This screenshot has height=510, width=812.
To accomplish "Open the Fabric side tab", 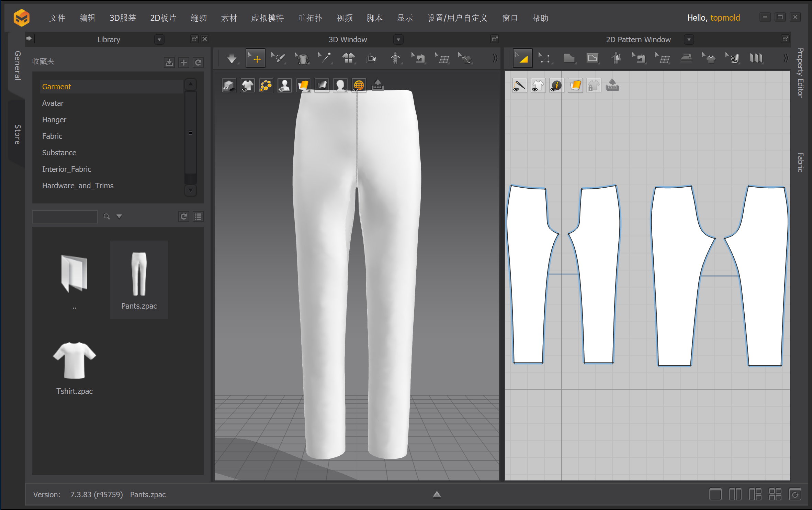I will pos(801,162).
